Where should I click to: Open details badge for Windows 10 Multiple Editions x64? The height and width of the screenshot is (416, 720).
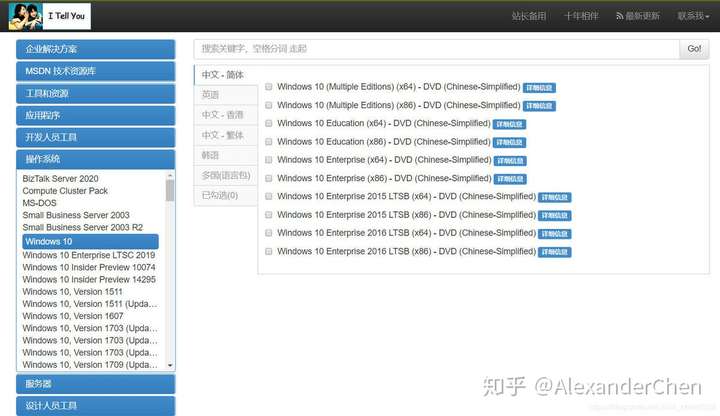[x=539, y=88]
